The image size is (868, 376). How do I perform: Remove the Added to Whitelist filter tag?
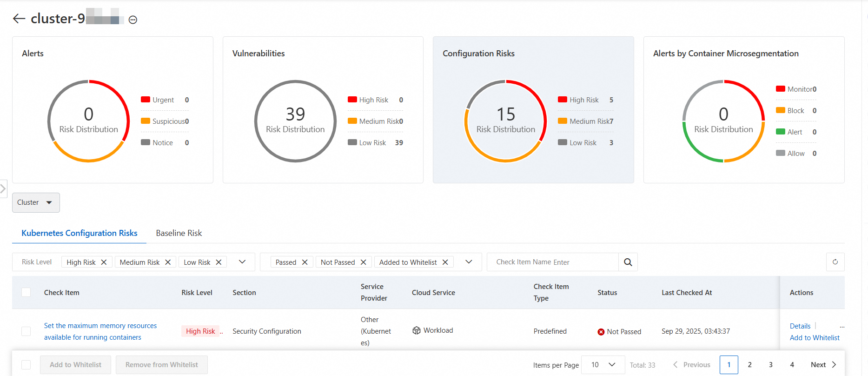click(x=445, y=262)
